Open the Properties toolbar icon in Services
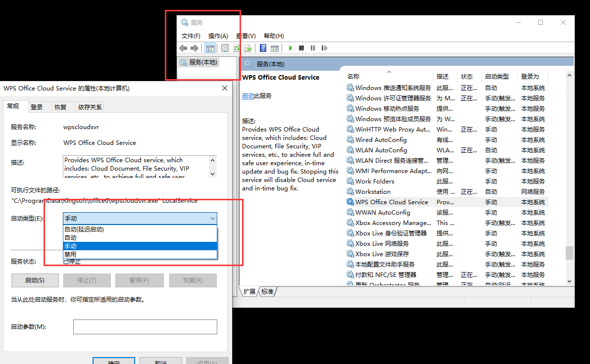Viewport: 590px width, 364px height. [225, 48]
